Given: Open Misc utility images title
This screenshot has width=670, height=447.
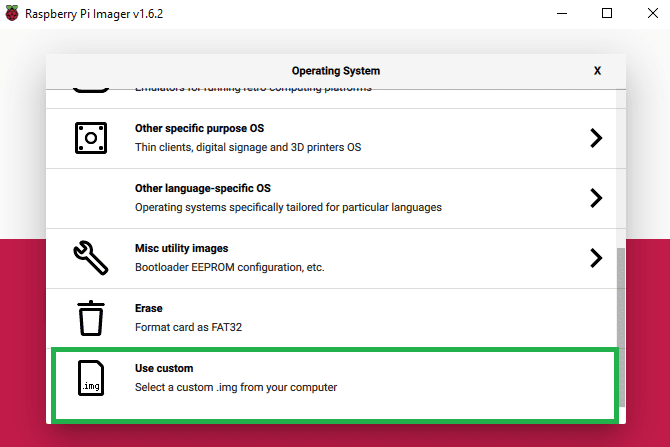Looking at the screenshot, I should (x=181, y=248).
